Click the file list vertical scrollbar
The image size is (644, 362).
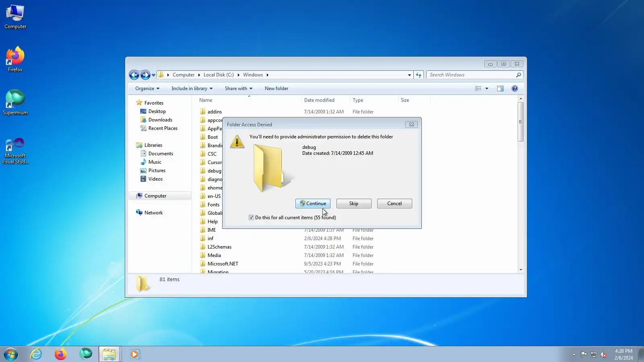click(x=521, y=121)
